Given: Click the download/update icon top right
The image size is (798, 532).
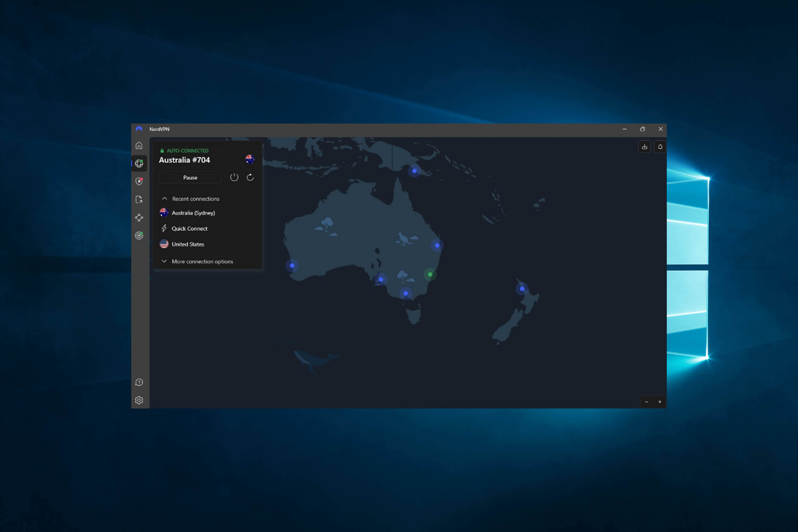Looking at the screenshot, I should pyautogui.click(x=644, y=146).
